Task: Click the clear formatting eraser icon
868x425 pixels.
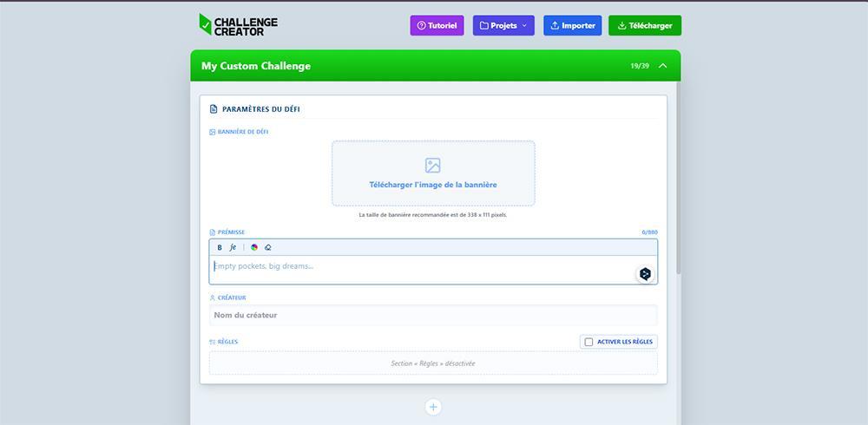Action: [x=268, y=247]
